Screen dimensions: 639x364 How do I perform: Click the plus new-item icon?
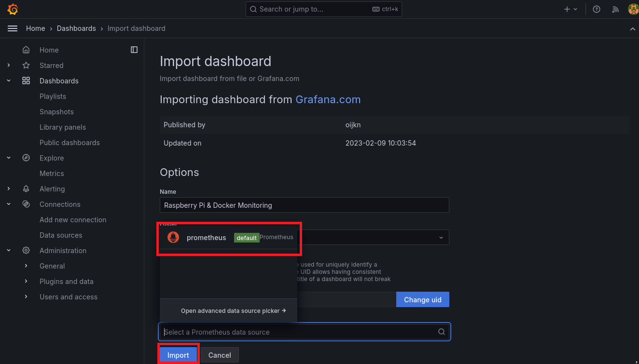567,9
